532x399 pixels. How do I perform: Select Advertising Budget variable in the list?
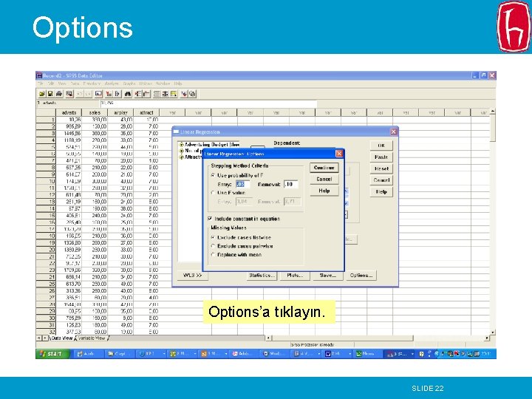pyautogui.click(x=209, y=145)
